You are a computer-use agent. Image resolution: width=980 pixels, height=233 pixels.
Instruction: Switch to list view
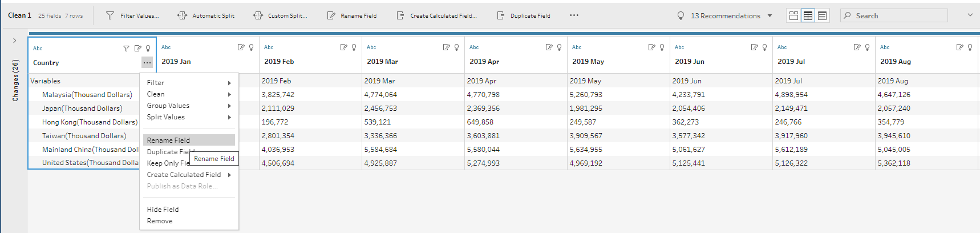(x=822, y=16)
